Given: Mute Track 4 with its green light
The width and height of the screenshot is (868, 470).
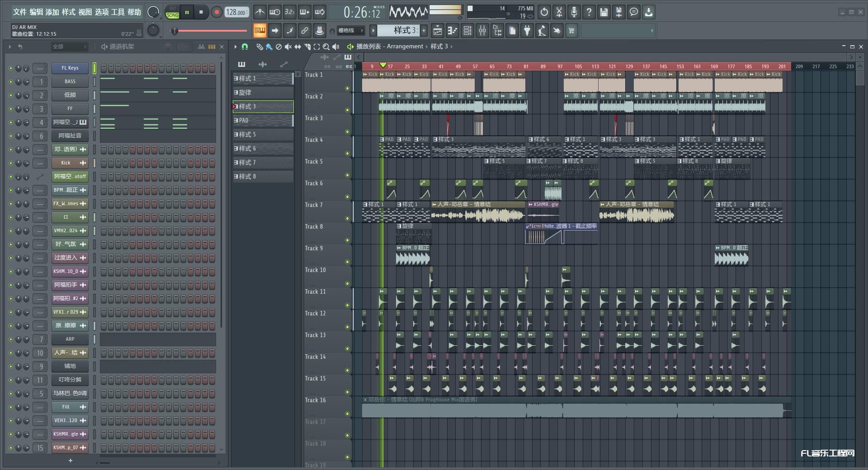Looking at the screenshot, I should (347, 153).
